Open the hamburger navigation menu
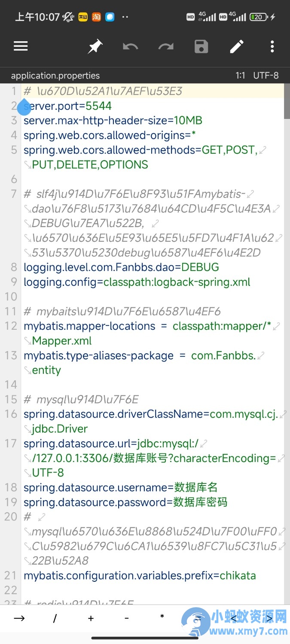This screenshot has height=644, width=290. click(21, 46)
